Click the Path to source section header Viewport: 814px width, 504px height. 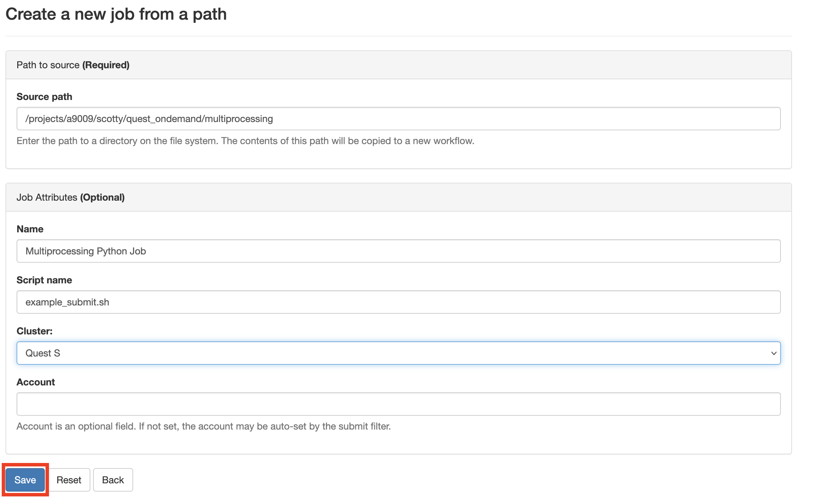tap(73, 64)
